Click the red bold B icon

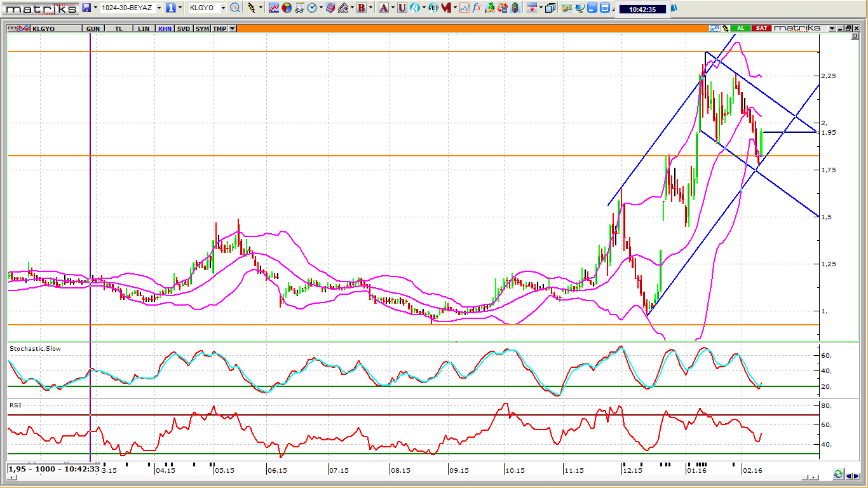tap(362, 8)
